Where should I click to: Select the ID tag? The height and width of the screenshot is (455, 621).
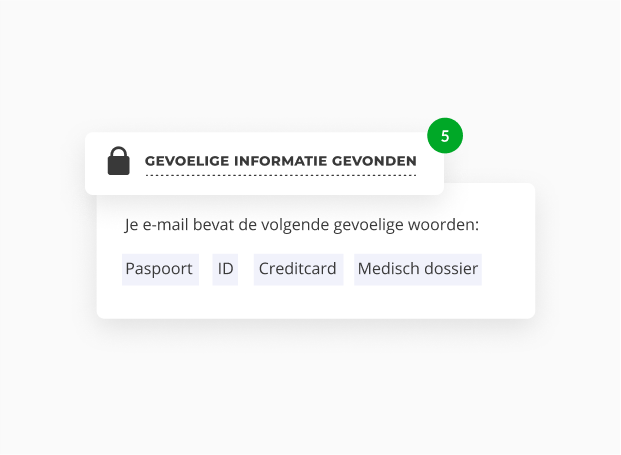[225, 269]
